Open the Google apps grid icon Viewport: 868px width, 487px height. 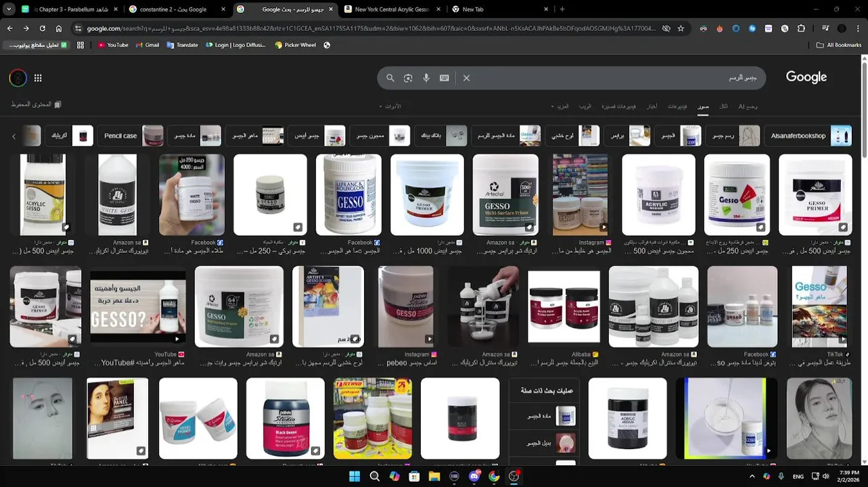(38, 78)
